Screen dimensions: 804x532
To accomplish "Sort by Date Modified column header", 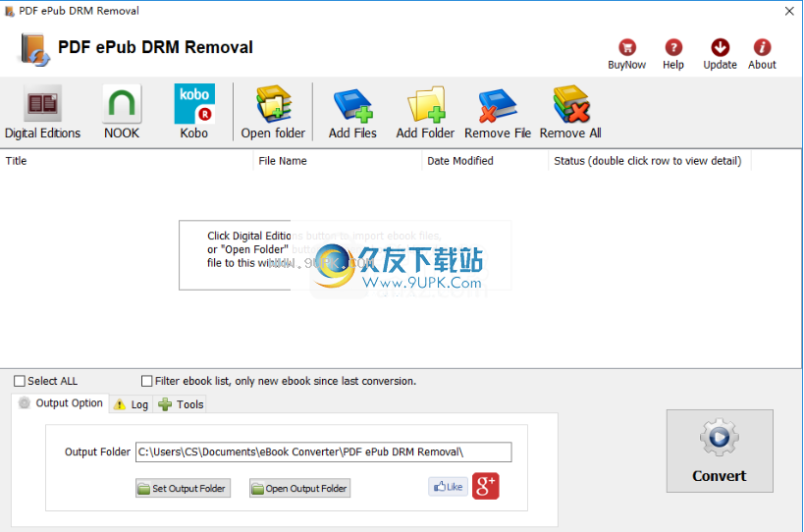I will [x=485, y=161].
